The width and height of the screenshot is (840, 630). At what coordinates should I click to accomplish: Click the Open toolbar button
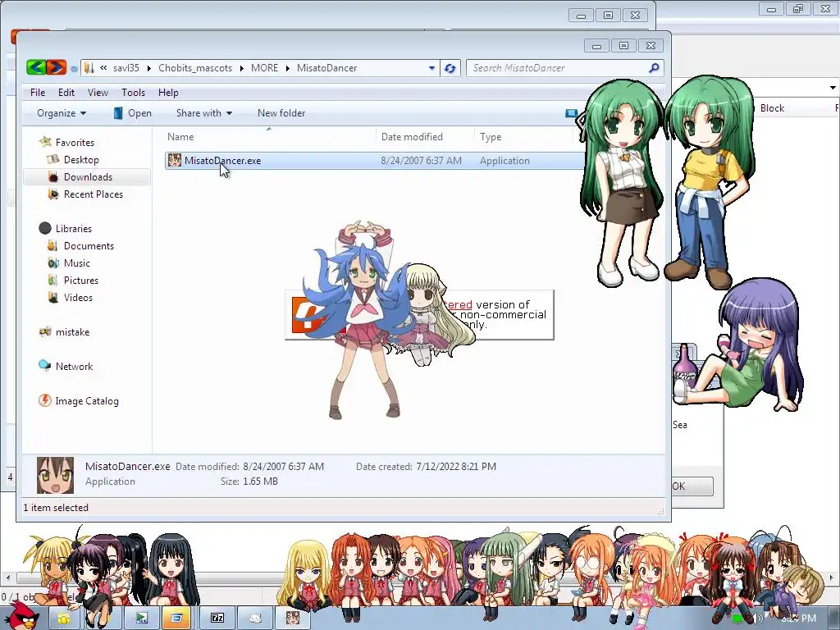coord(132,113)
